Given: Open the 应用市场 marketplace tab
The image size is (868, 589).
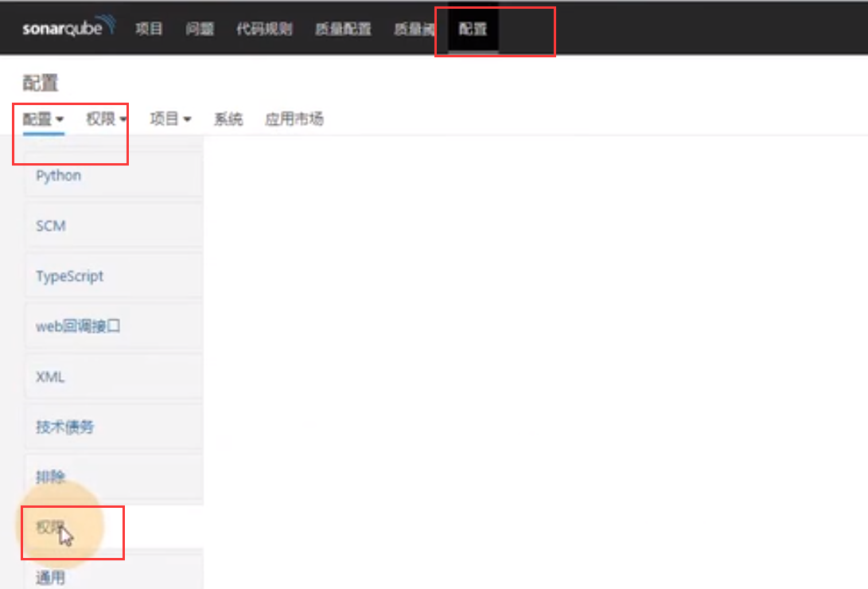Looking at the screenshot, I should 294,119.
